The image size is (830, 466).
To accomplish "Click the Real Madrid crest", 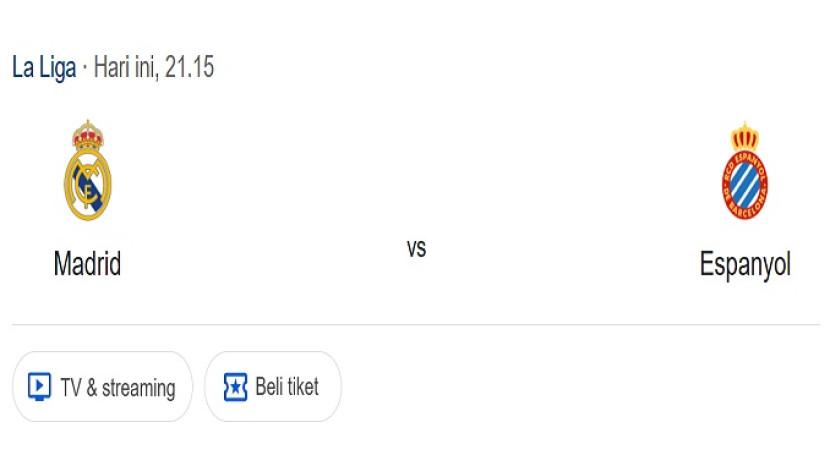I will tap(87, 172).
